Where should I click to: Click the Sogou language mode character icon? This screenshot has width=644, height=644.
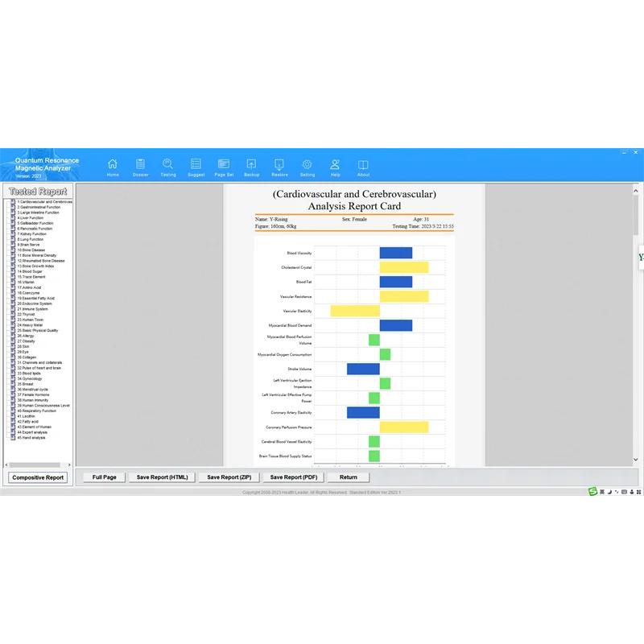coord(602,492)
